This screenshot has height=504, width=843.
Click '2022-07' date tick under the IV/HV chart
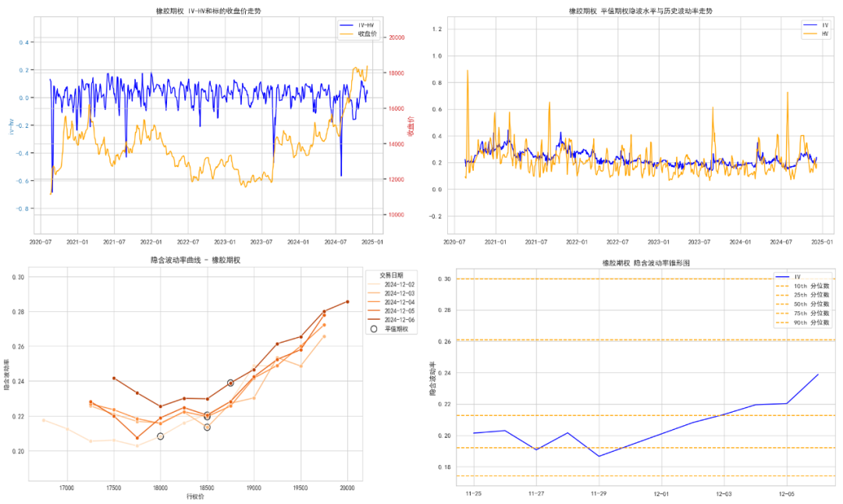point(617,243)
